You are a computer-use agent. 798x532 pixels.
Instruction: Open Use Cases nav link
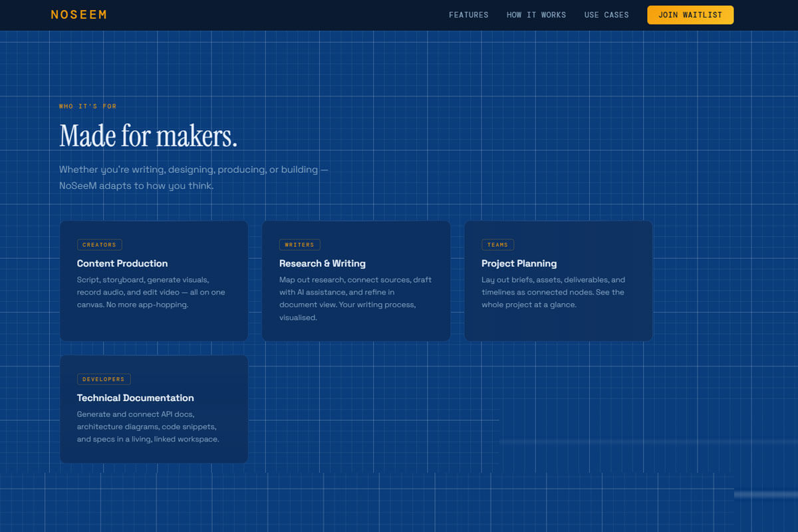(606, 15)
